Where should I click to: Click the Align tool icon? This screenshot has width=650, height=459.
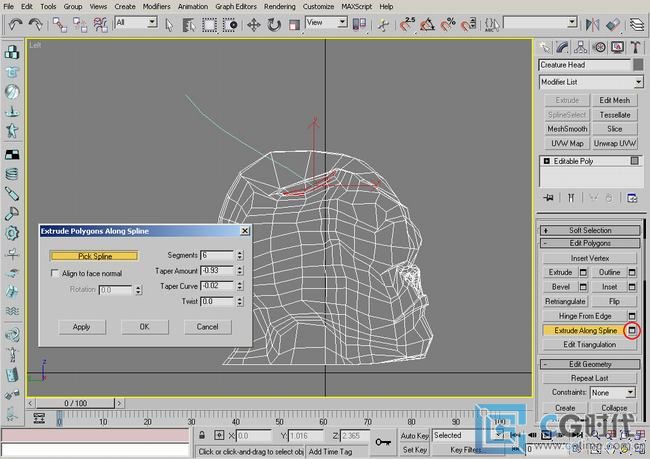click(x=613, y=25)
